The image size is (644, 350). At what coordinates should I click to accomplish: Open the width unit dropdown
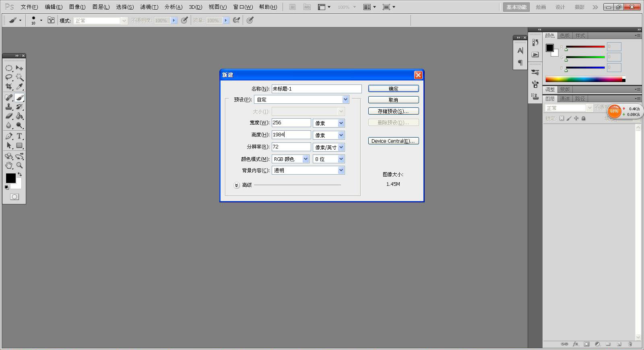(329, 123)
